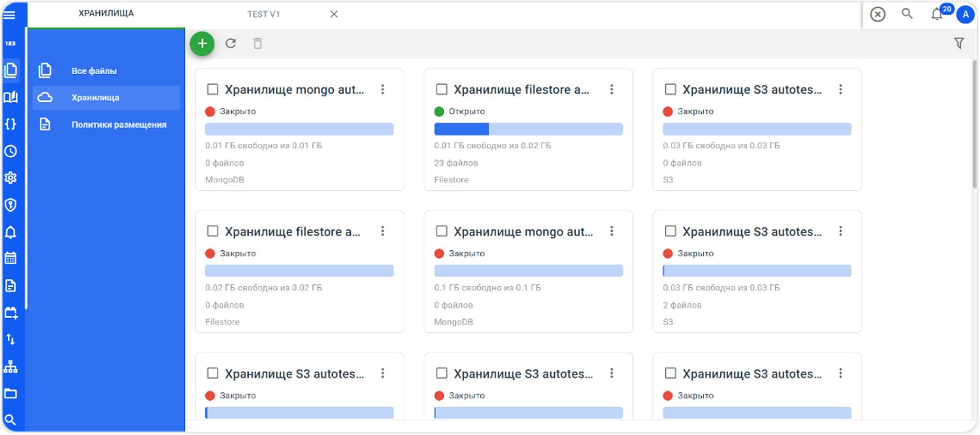The image size is (980, 435).
Task: Open Политики размещения in the side menu
Action: tap(107, 125)
